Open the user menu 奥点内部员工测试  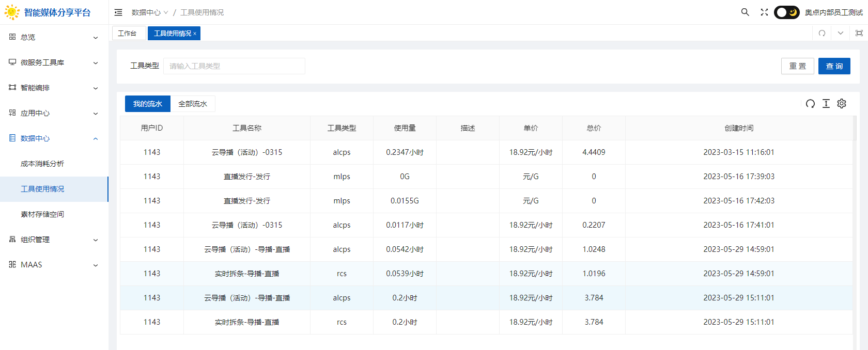[833, 12]
